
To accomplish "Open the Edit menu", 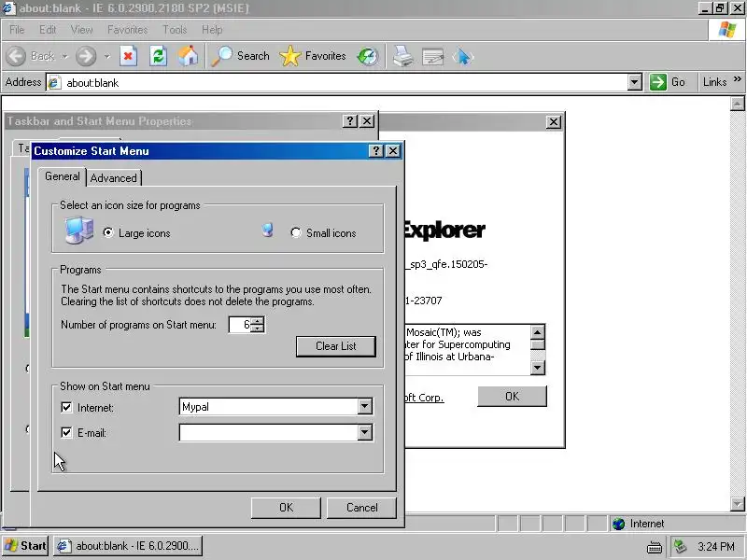I will point(48,30).
